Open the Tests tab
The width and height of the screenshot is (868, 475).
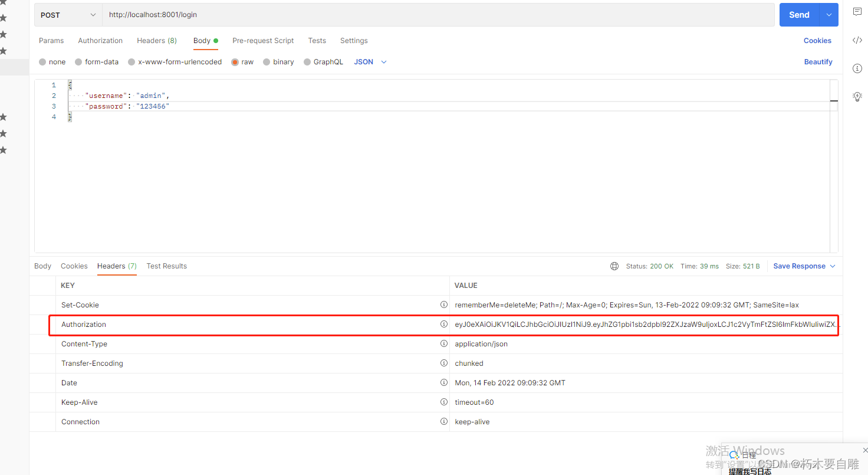pyautogui.click(x=317, y=41)
